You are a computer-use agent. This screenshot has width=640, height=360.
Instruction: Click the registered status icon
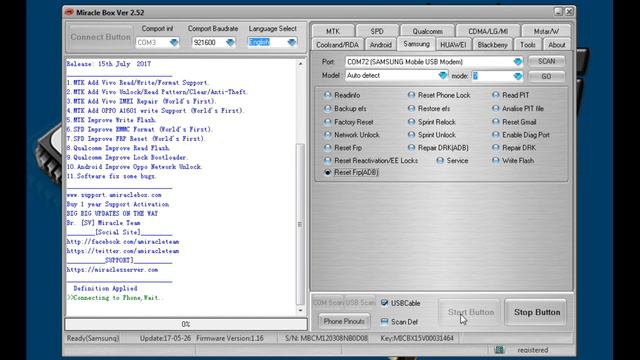pyautogui.click(x=499, y=350)
